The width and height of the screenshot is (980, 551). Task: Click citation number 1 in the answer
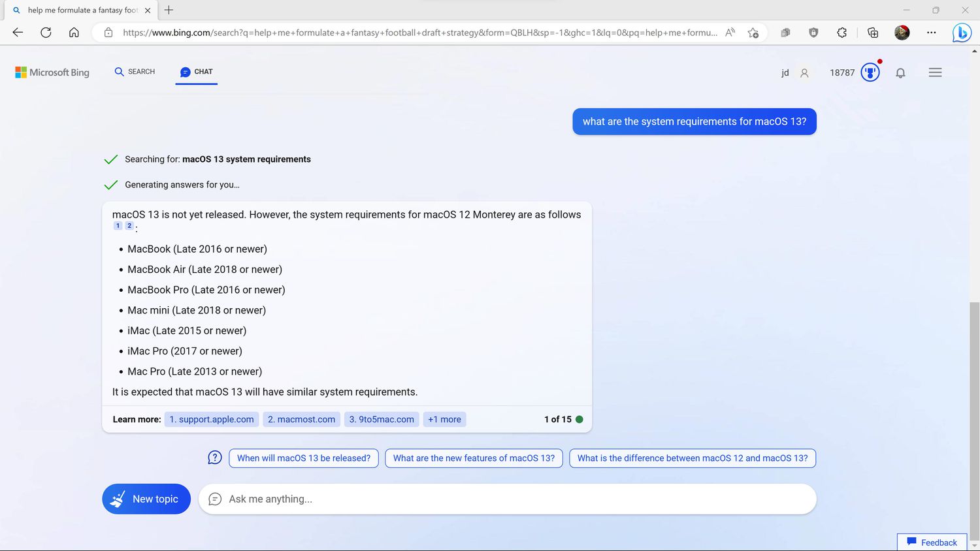coord(118,226)
